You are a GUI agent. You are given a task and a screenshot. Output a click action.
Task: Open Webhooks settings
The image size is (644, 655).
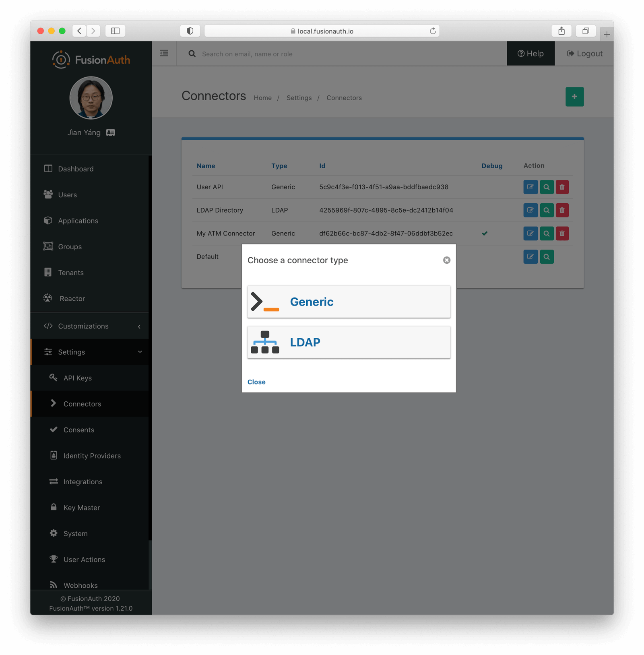click(x=90, y=585)
